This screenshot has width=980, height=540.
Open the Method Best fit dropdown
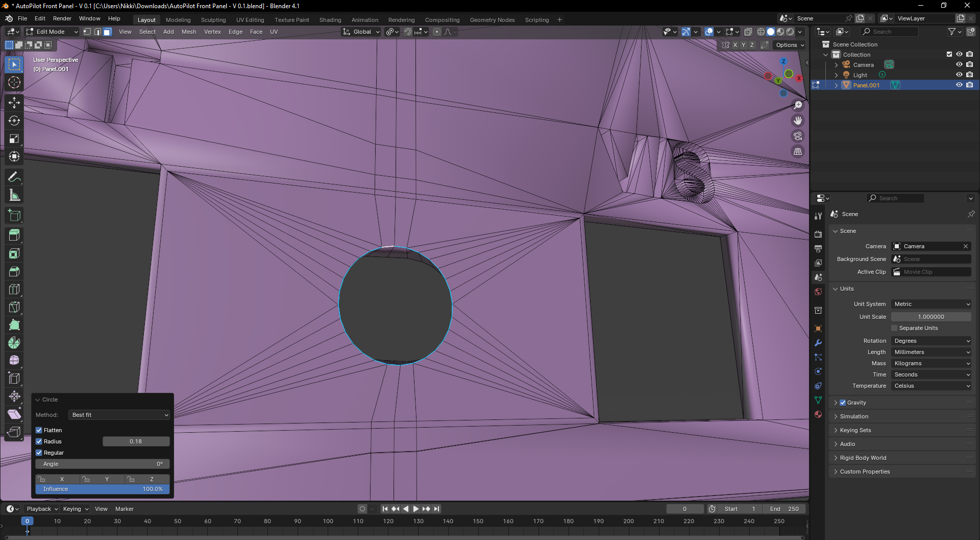pyautogui.click(x=119, y=415)
